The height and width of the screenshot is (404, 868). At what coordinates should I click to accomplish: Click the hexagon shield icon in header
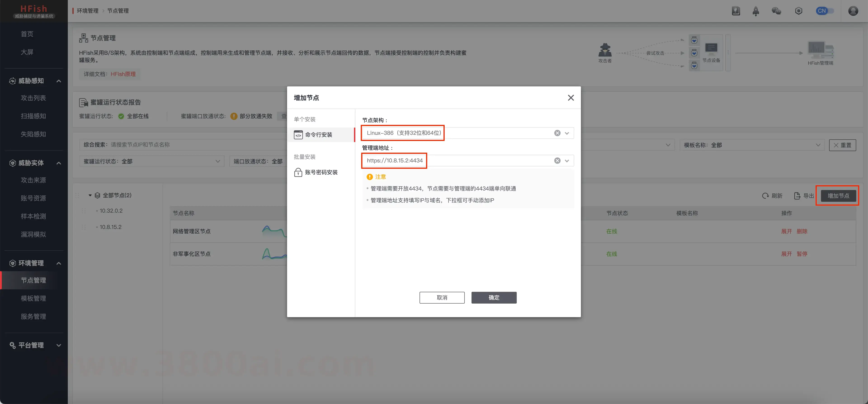(x=798, y=11)
